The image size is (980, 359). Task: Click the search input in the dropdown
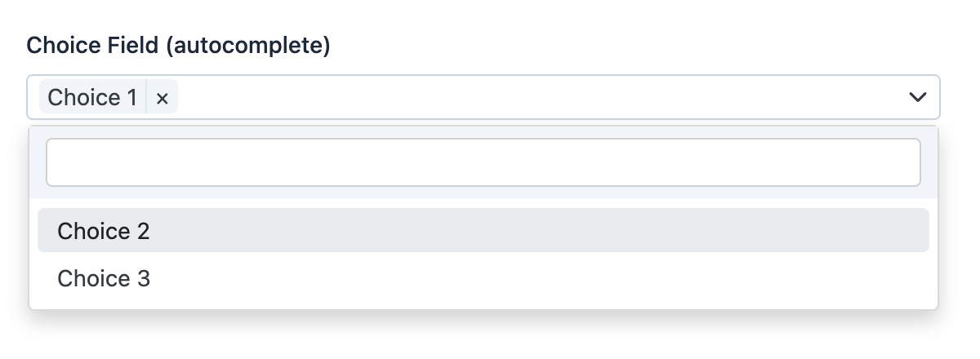pyautogui.click(x=483, y=162)
